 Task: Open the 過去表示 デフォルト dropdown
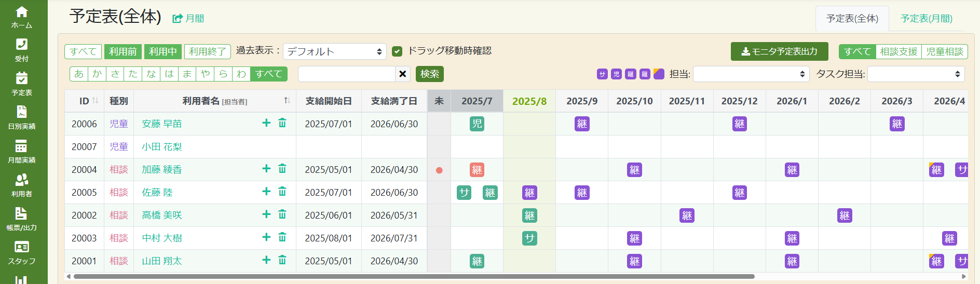(334, 51)
